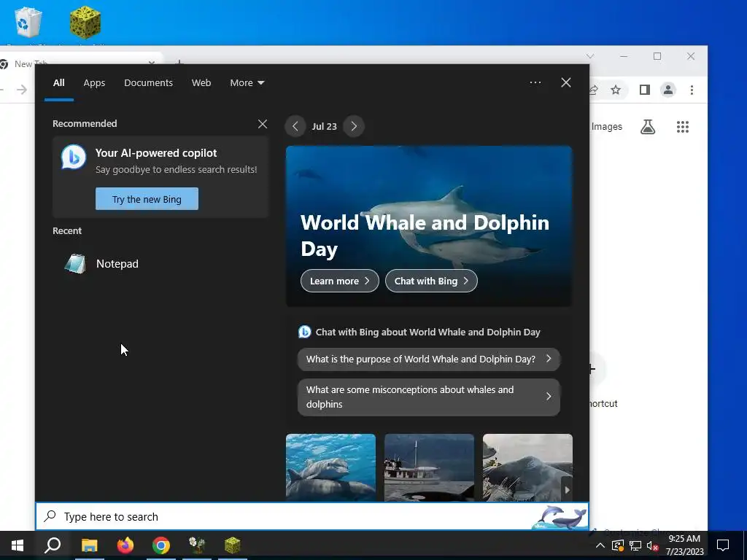Open Chrome three-dot menu
Screen dimensions: 747x560
692,90
